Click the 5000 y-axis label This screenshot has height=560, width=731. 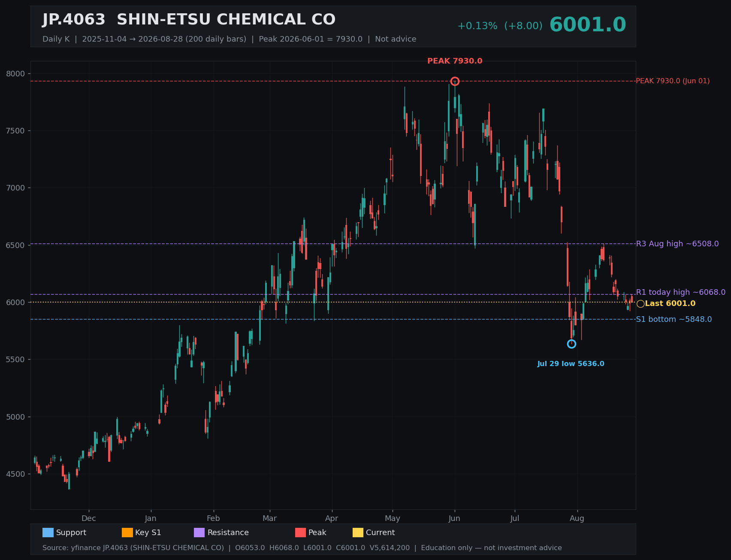[15, 417]
